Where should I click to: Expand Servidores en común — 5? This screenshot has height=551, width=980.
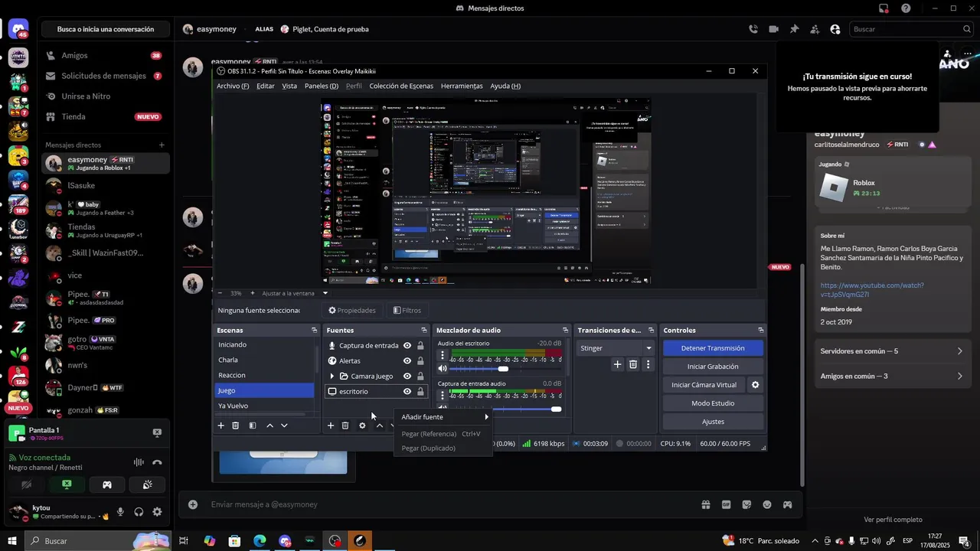pos(891,351)
